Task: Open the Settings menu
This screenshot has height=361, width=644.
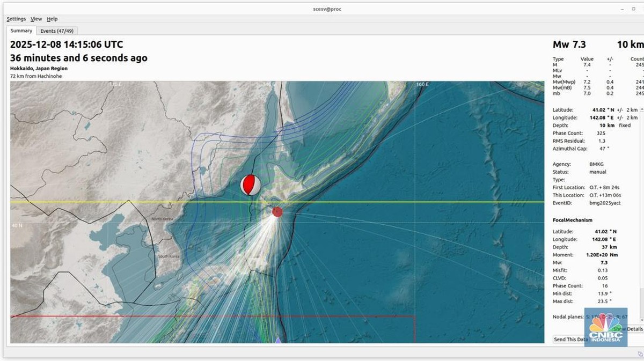Action: [x=16, y=18]
